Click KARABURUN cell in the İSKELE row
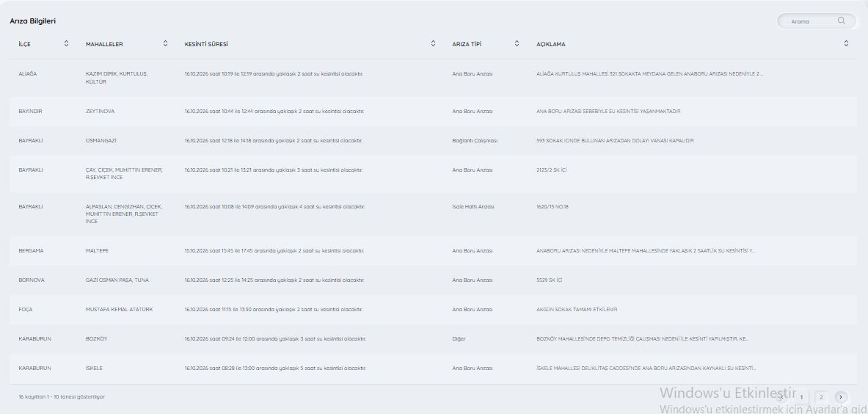This screenshot has width=868, height=414. click(34, 368)
